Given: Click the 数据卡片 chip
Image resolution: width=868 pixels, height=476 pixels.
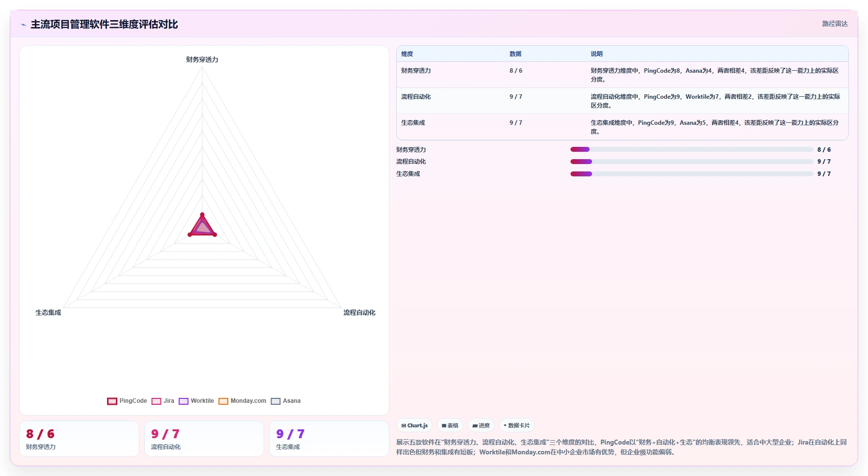Looking at the screenshot, I should point(516,425).
